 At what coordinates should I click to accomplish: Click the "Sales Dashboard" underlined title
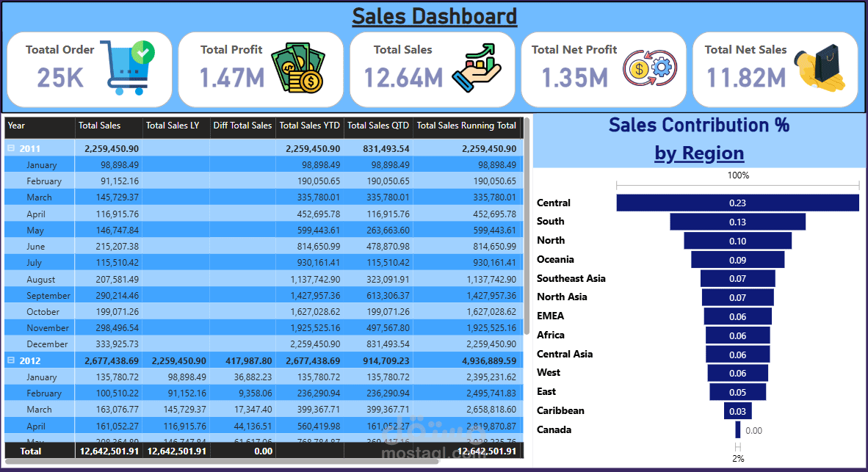point(434,16)
